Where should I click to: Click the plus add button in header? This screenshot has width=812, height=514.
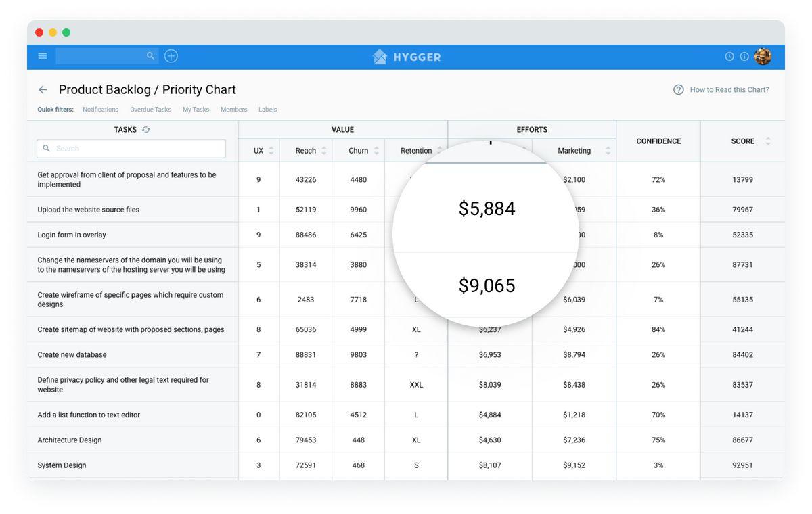[171, 56]
